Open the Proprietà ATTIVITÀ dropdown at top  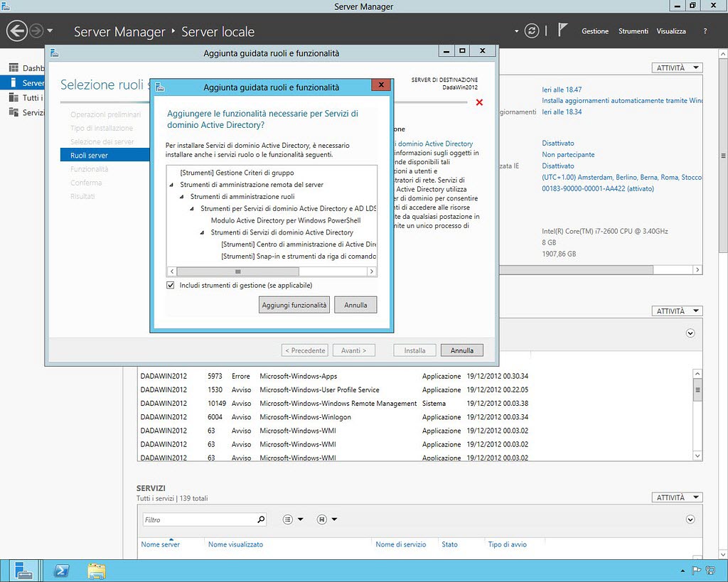677,68
